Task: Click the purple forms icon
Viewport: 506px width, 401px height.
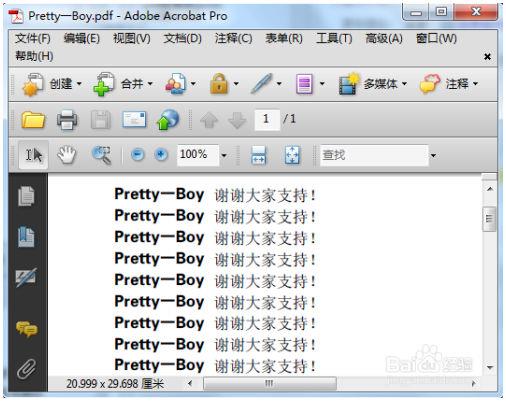Action: tap(304, 84)
